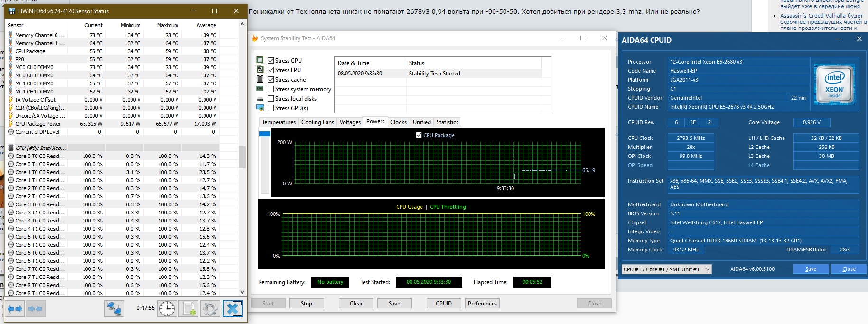
Task: Stop the stability test
Action: tap(307, 304)
